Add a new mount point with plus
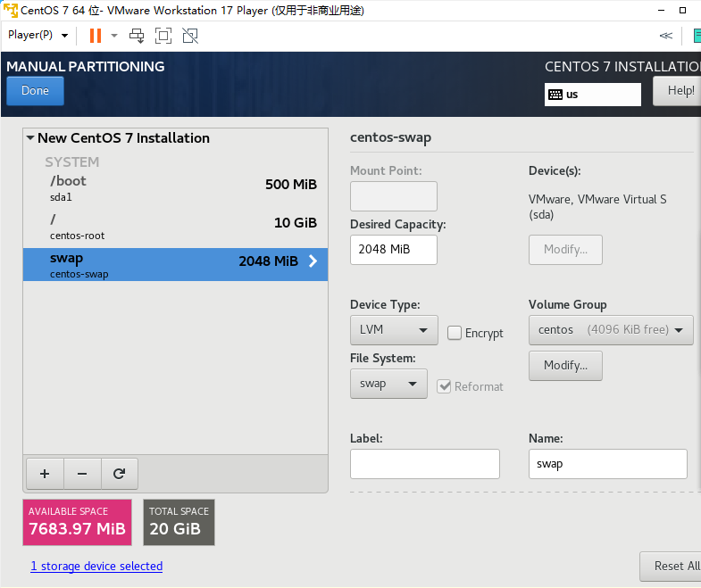701x588 pixels. (45, 475)
